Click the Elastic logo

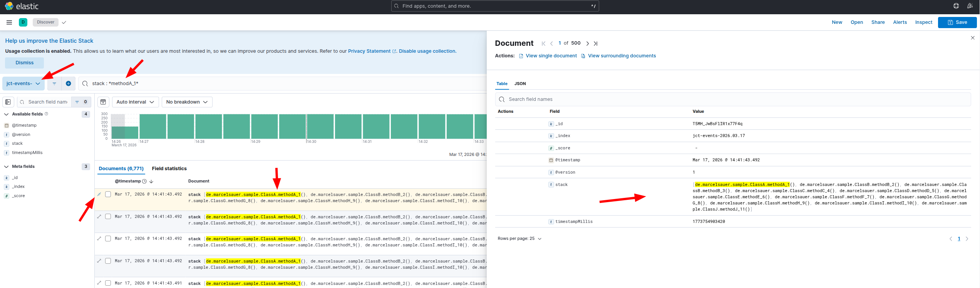(22, 6)
